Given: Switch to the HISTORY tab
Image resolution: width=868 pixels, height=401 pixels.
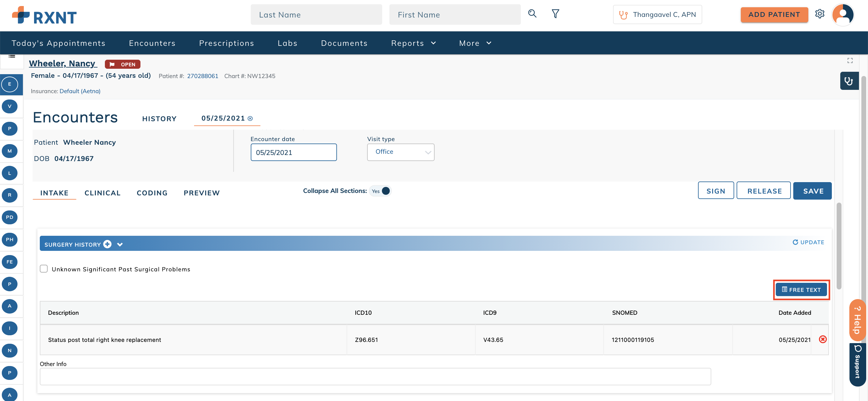Looking at the screenshot, I should coord(159,118).
